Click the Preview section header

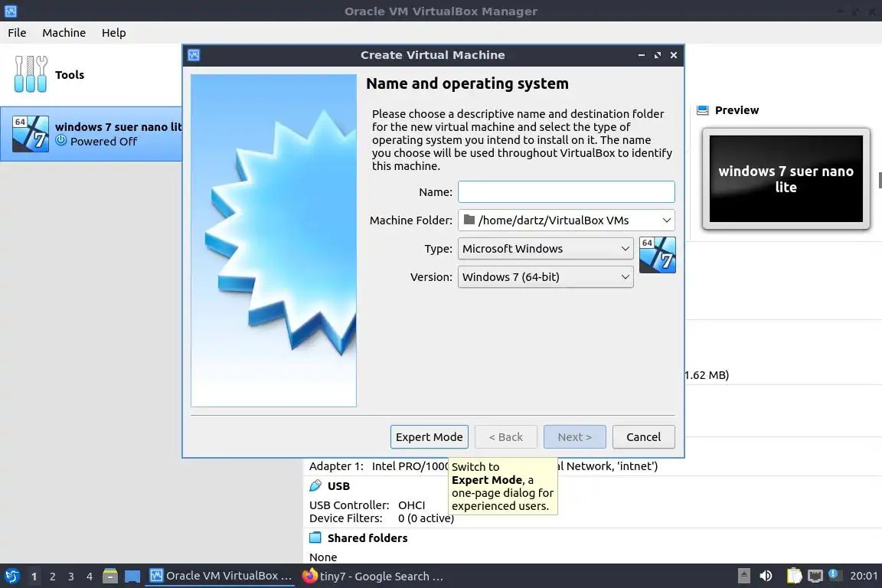(x=737, y=110)
